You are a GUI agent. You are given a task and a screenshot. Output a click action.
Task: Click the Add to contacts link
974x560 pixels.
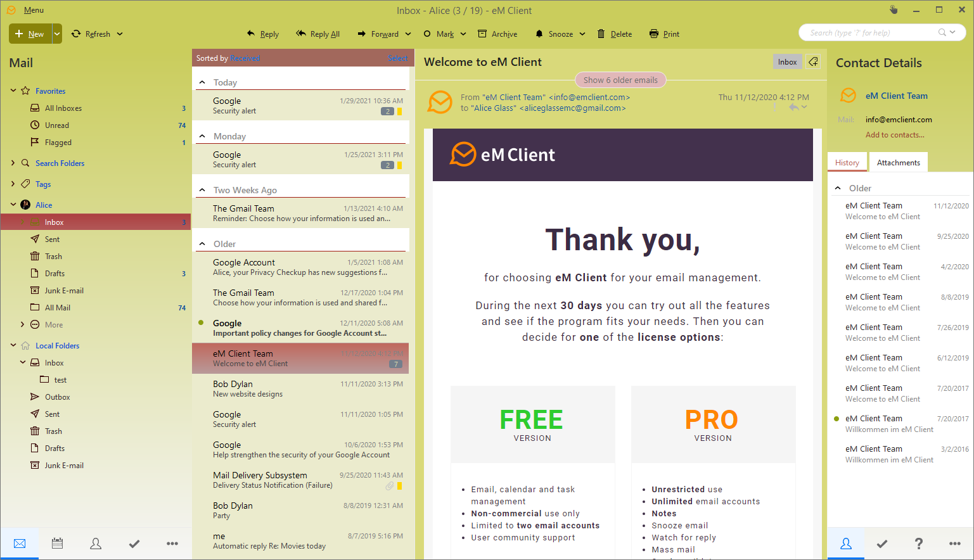pyautogui.click(x=895, y=135)
